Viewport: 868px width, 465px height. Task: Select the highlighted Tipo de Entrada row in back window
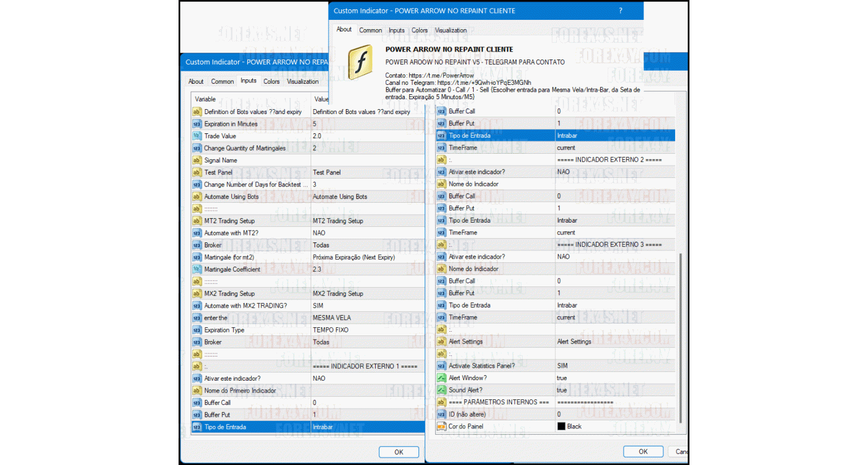[x=308, y=427]
